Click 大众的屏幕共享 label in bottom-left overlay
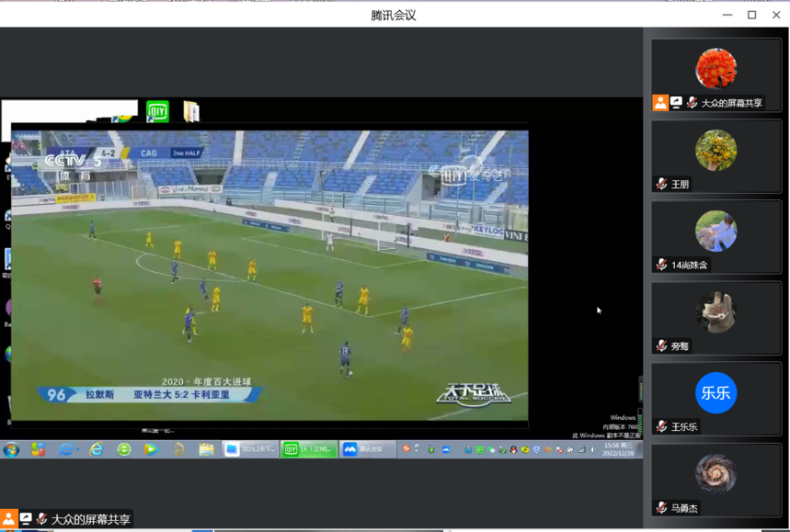 [x=91, y=519]
